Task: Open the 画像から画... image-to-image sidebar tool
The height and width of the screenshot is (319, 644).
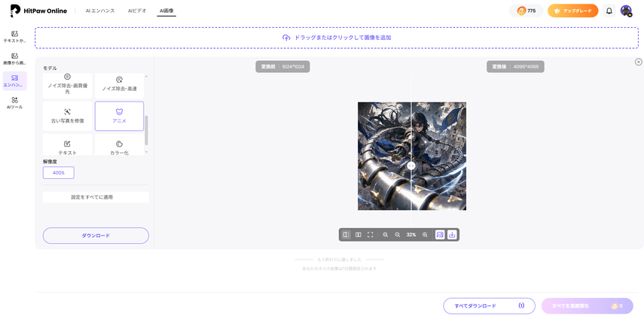Action: tap(15, 59)
